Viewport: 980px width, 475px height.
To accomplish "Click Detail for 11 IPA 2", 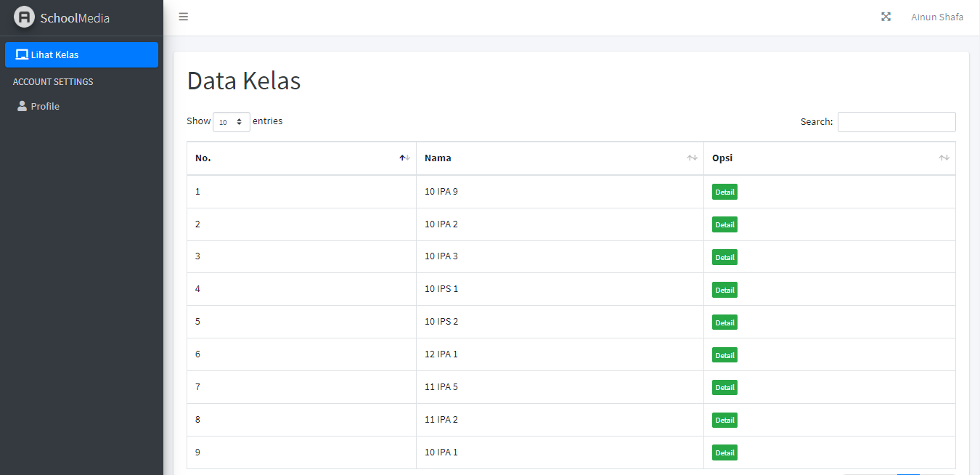I will [x=724, y=420].
